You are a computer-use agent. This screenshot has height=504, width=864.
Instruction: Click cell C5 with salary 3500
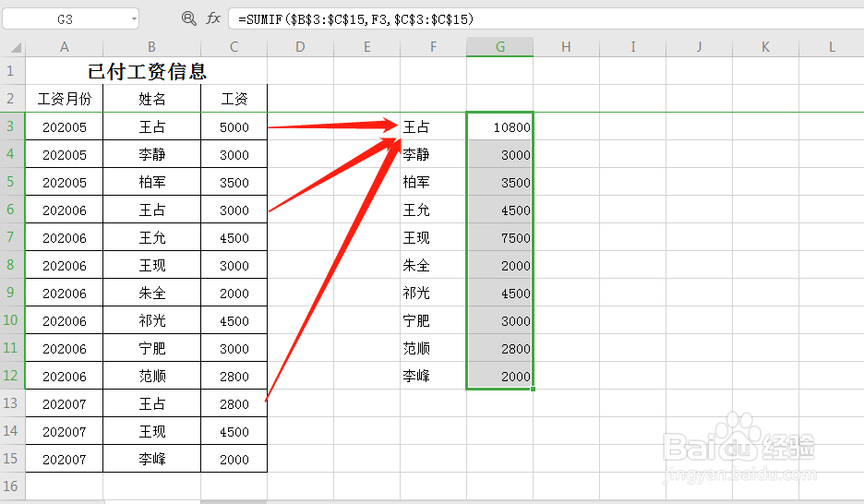click(234, 182)
